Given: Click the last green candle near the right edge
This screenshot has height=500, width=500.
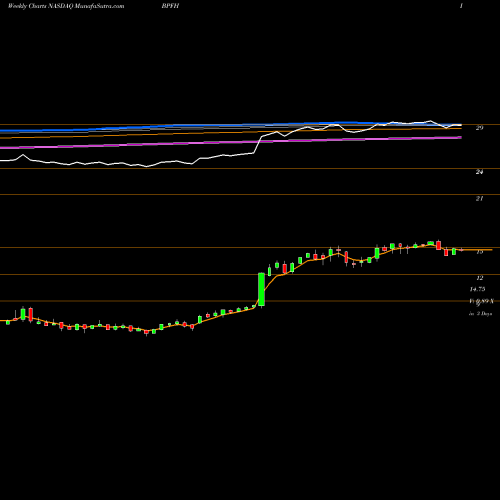Looking at the screenshot, I should click(454, 252).
